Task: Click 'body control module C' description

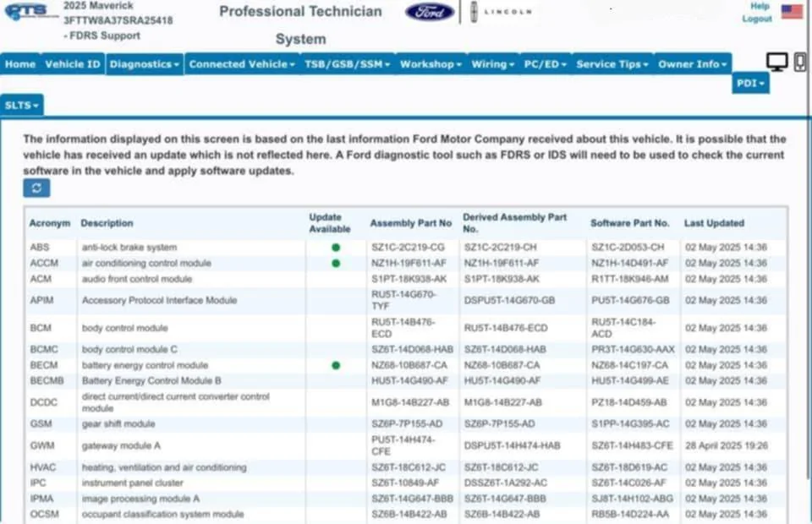Action: [x=129, y=349]
